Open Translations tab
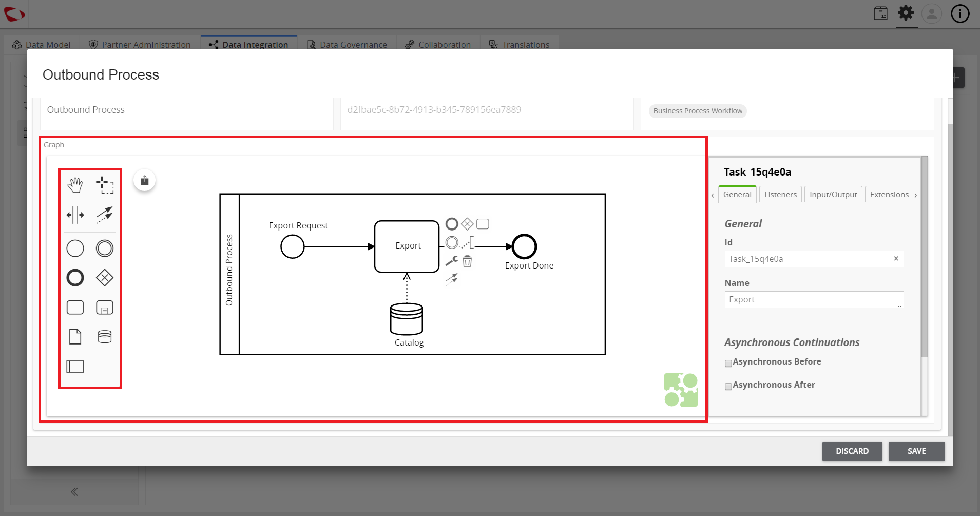This screenshot has height=516, width=980. (520, 45)
